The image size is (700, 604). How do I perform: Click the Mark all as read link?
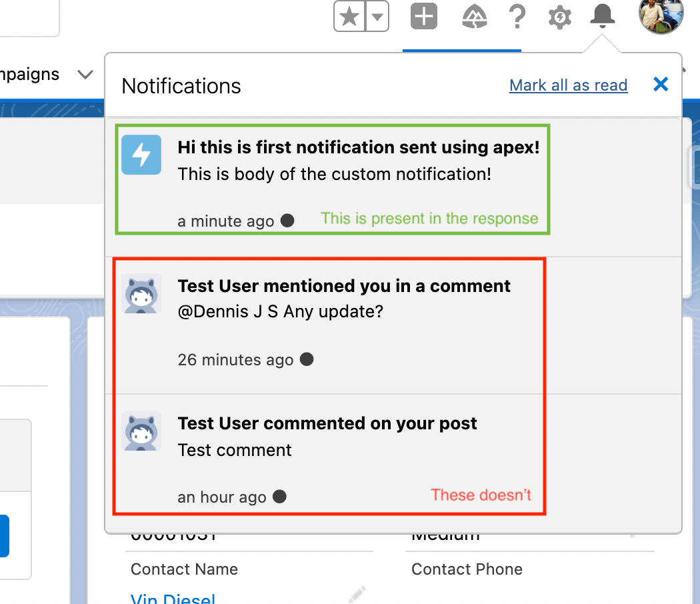568,85
